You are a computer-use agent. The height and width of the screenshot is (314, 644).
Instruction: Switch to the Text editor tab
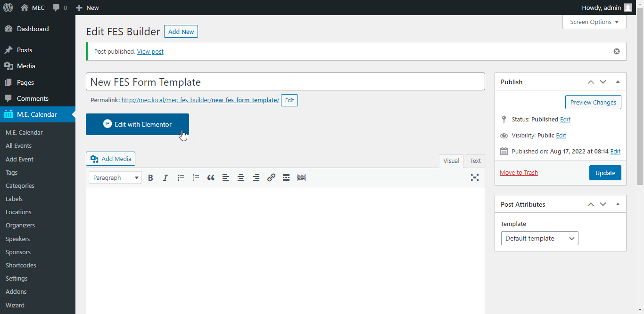point(475,161)
